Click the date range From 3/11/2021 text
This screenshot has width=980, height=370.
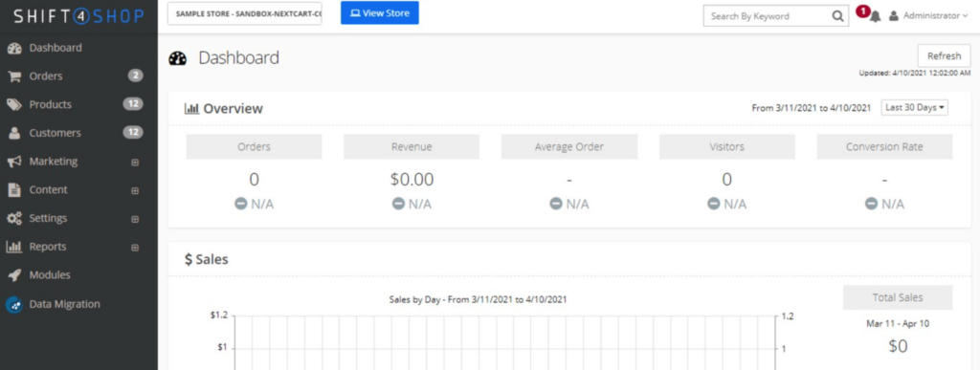(x=812, y=108)
